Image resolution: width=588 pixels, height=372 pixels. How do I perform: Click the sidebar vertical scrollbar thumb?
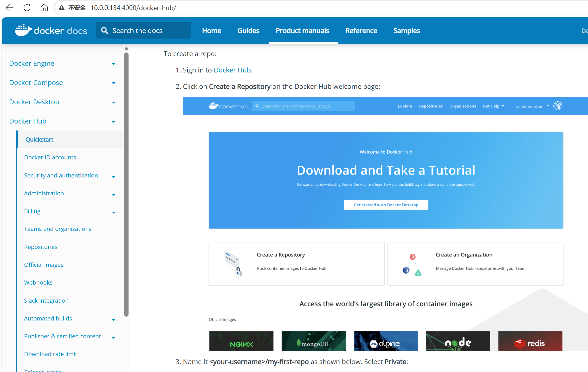[126, 185]
